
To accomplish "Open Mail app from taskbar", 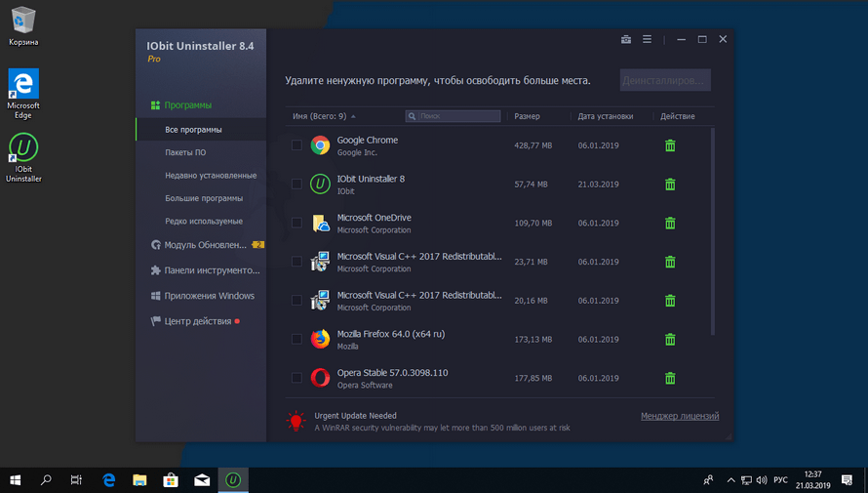I will click(x=202, y=479).
